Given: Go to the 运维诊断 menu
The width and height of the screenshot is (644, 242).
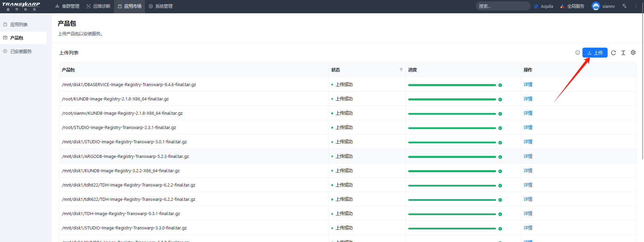Looking at the screenshot, I should pyautogui.click(x=98, y=6).
